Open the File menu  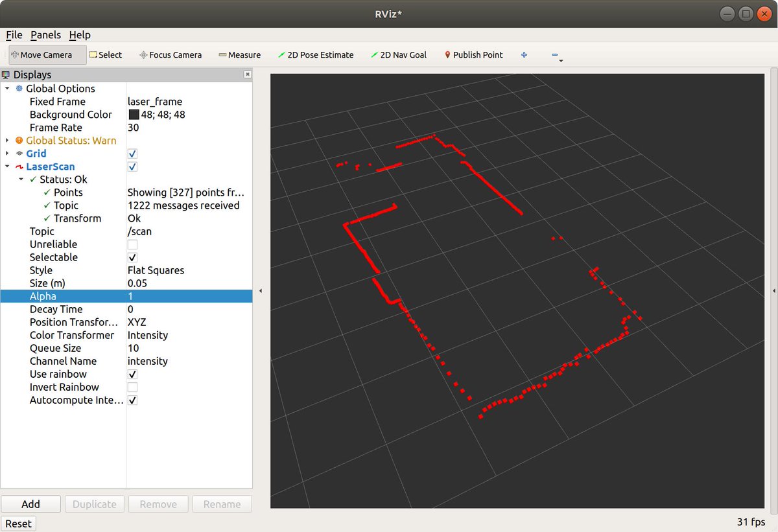pos(13,35)
